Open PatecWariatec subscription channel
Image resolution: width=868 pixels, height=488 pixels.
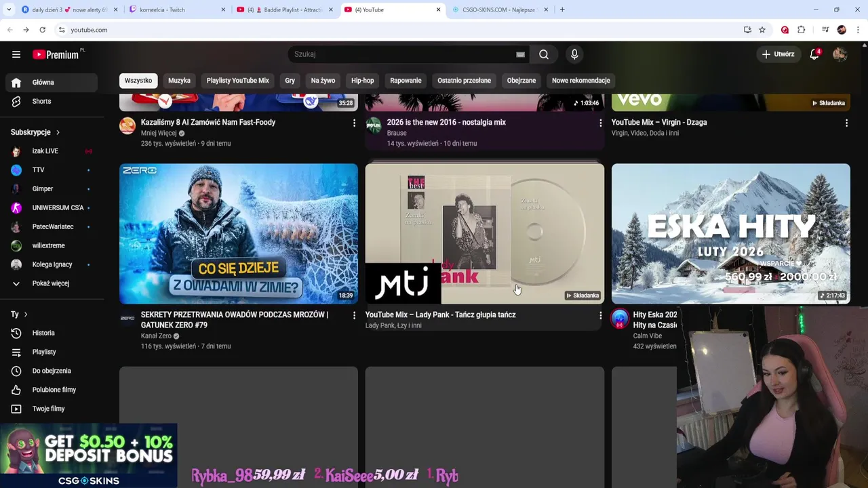(52, 227)
